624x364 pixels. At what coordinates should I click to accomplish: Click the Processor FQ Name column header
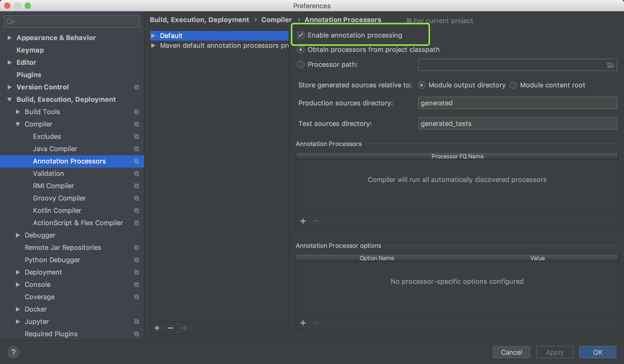coord(457,156)
